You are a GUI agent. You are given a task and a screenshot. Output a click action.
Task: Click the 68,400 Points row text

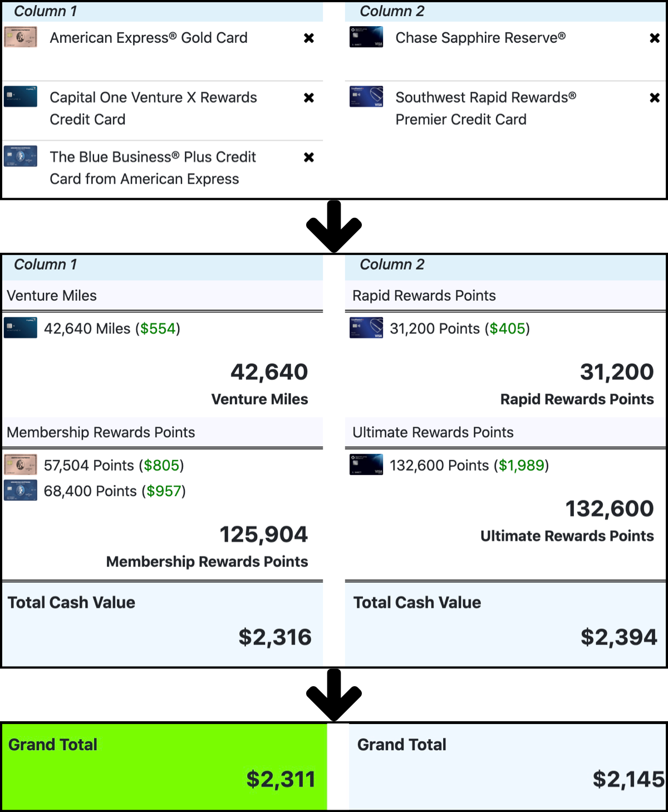pos(115,491)
